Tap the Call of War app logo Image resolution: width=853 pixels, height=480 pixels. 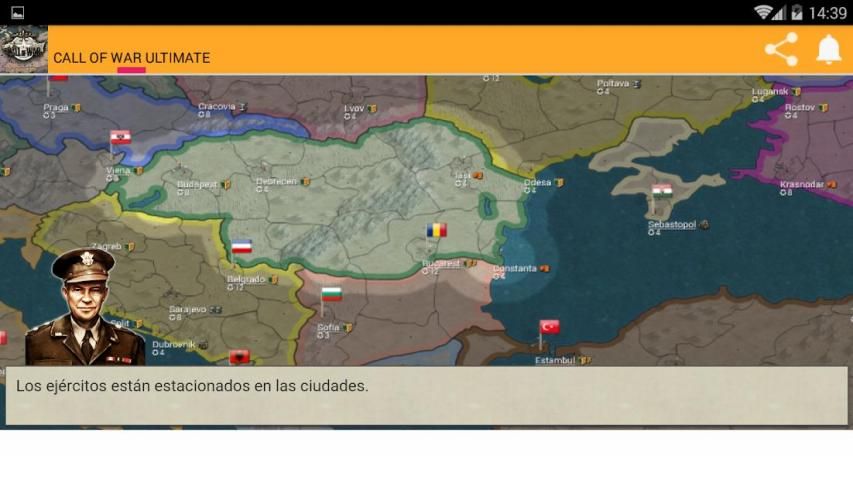[x=23, y=49]
